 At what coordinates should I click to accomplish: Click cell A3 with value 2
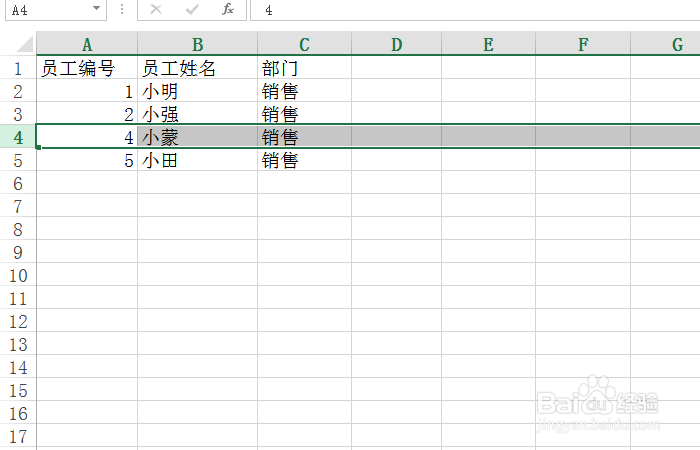coord(87,114)
